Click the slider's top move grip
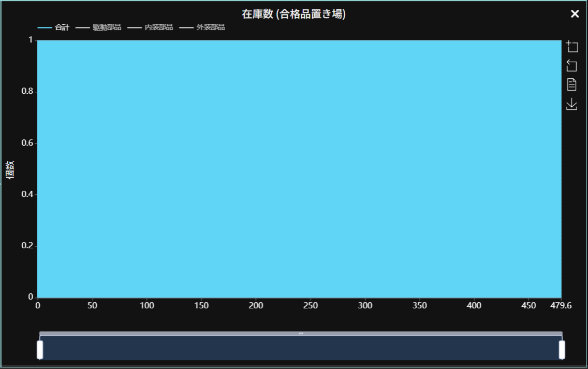The image size is (588, 369). pyautogui.click(x=301, y=333)
